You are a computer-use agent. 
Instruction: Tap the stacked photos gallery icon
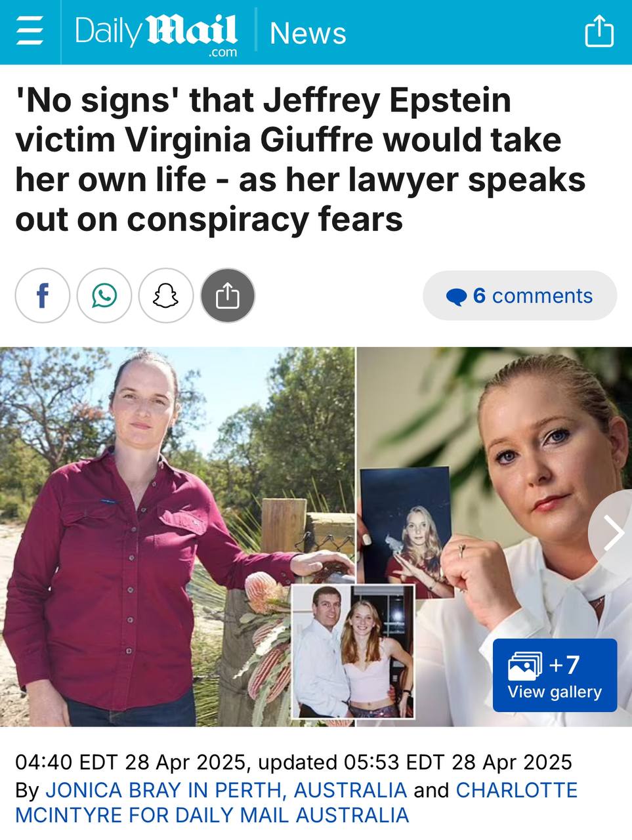525,665
